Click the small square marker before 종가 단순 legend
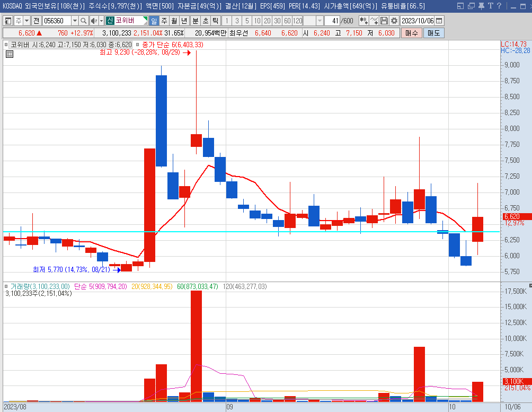 pos(137,45)
